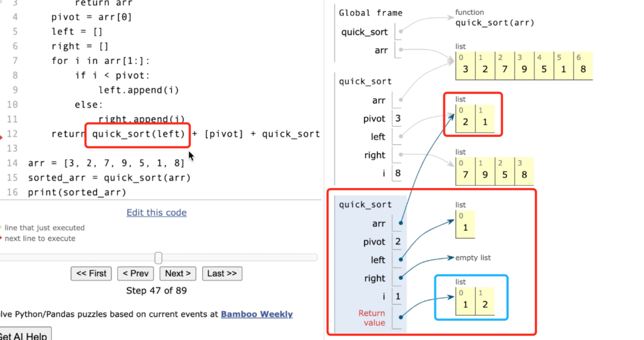Click code line 'if i < pivot:'
The height and width of the screenshot is (340, 644).
pos(112,76)
